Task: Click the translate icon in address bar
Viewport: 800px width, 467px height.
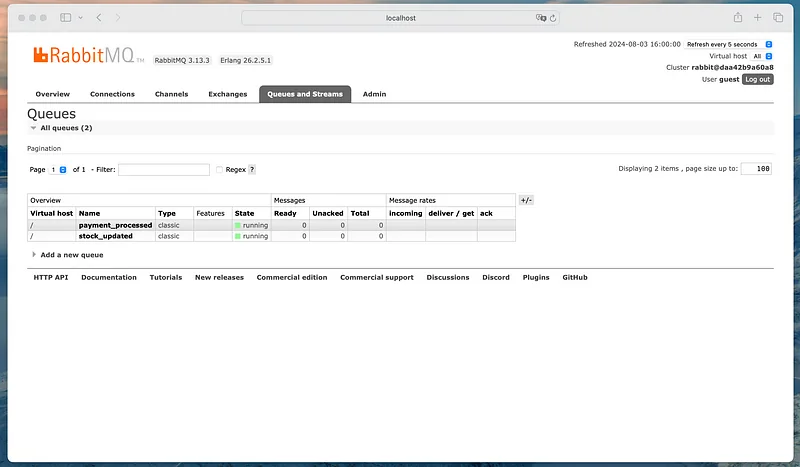Action: (x=541, y=18)
